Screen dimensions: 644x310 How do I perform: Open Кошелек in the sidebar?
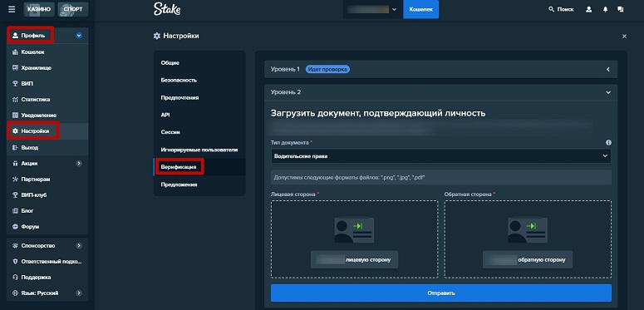point(47,52)
